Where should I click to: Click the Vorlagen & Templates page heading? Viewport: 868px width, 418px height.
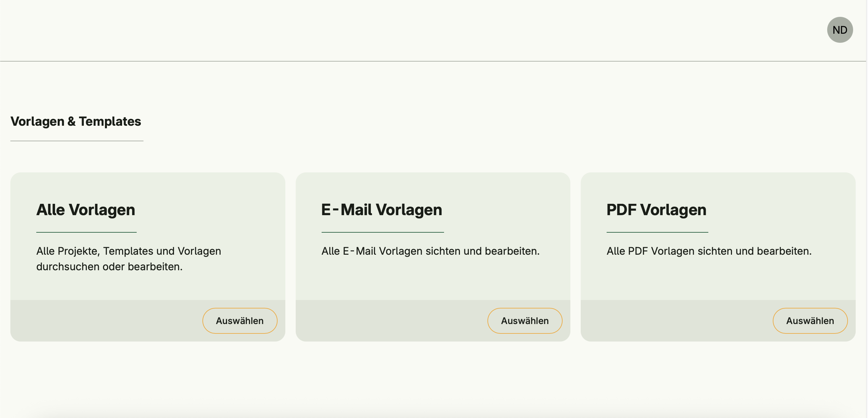(76, 122)
